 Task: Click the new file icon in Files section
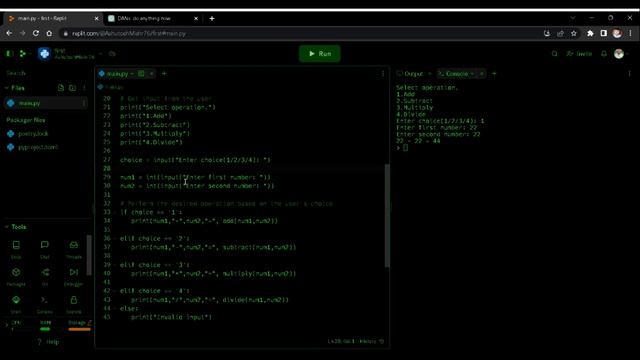point(61,88)
